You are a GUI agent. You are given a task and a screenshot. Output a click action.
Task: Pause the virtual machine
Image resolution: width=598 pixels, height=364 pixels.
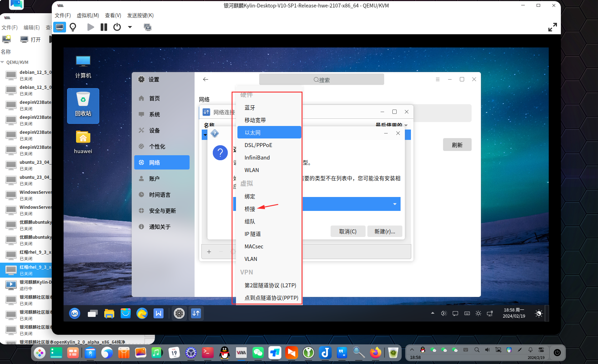[x=104, y=27]
